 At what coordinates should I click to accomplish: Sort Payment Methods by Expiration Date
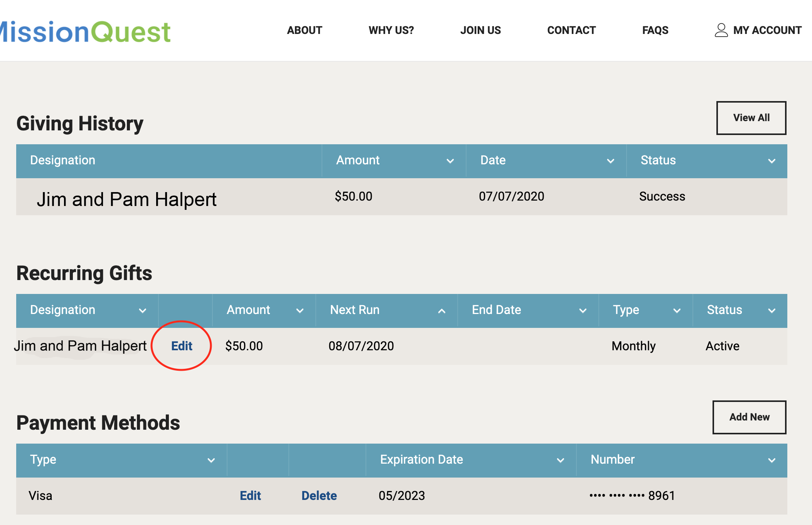point(560,460)
